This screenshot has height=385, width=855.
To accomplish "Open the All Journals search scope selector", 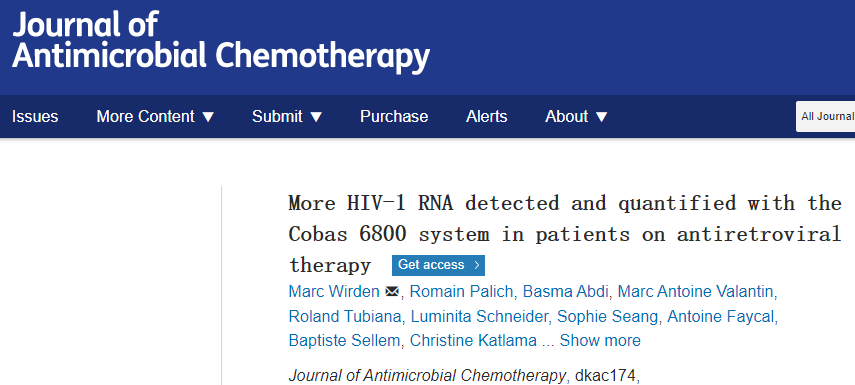I will point(826,116).
